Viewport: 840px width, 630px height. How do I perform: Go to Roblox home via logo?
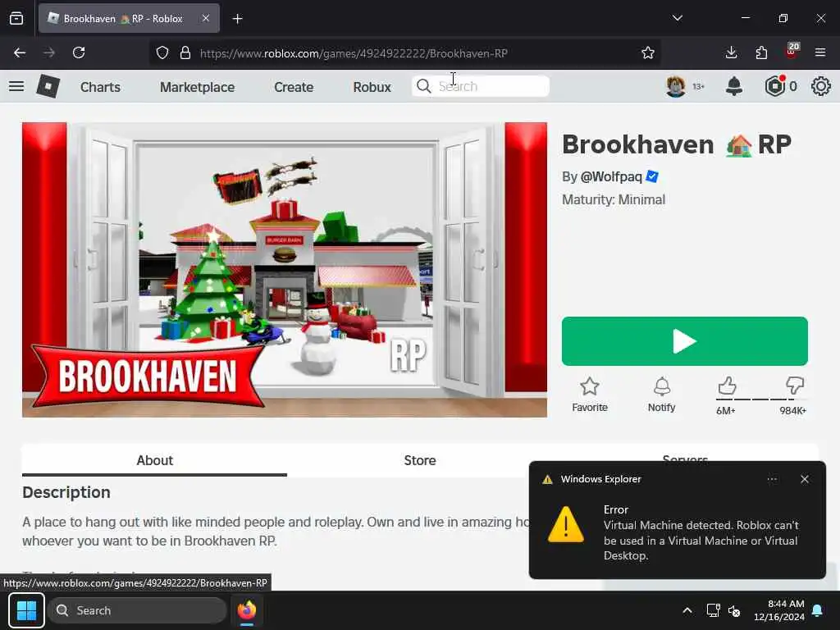click(48, 86)
